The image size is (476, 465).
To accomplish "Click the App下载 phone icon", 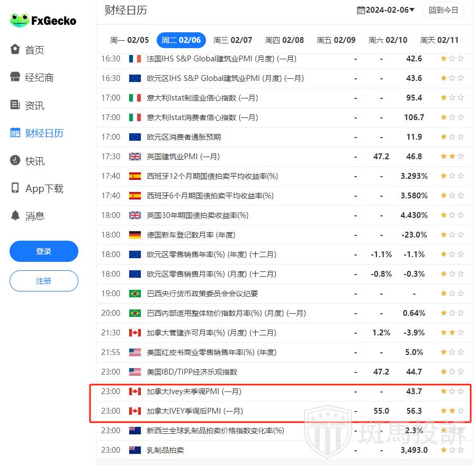I will pos(15,188).
